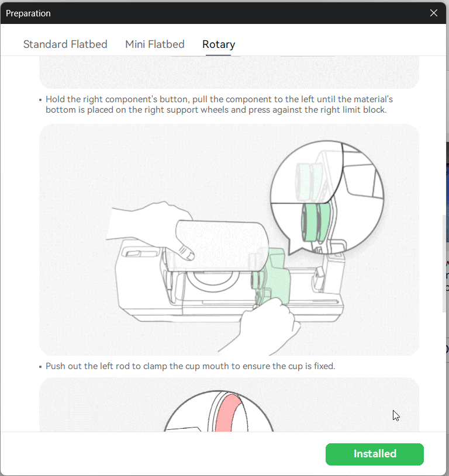The height and width of the screenshot is (476, 449).
Task: Click the cup material held in rotary illustration
Action: [x=222, y=246]
